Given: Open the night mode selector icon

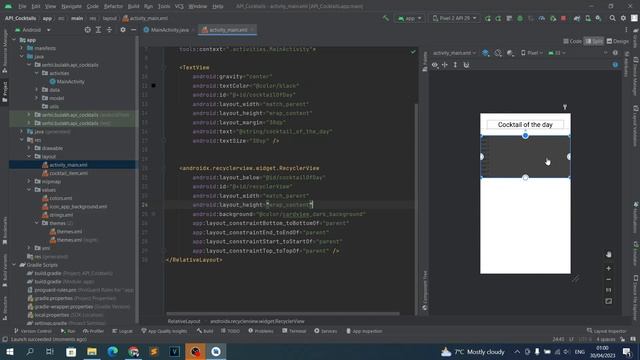Looking at the screenshot, I should [510, 53].
